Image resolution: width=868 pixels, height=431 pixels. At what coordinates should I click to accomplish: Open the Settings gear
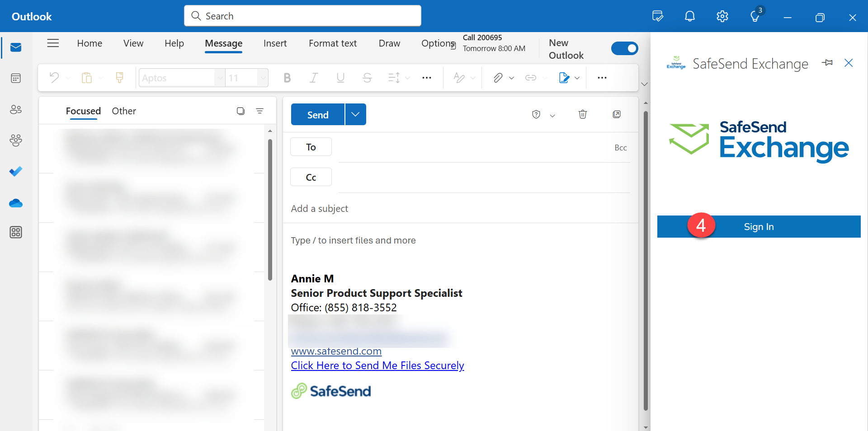pyautogui.click(x=722, y=16)
